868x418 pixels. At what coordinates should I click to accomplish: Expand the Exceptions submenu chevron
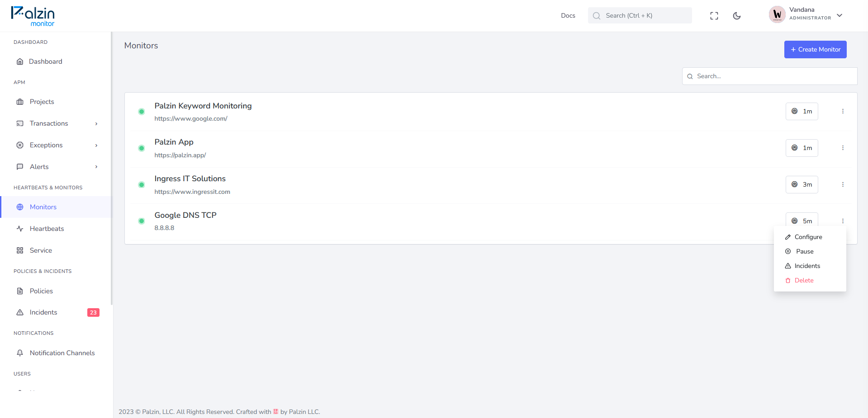[96, 146]
